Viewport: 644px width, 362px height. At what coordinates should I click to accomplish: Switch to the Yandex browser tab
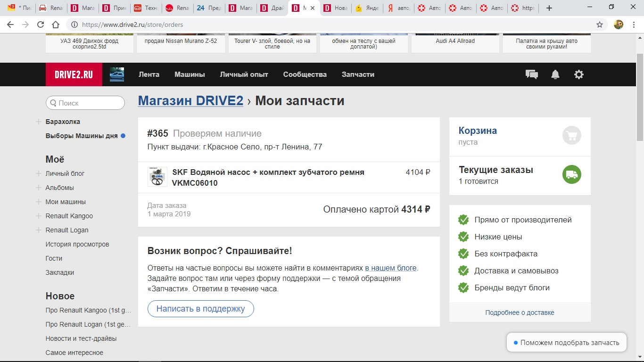(368, 8)
